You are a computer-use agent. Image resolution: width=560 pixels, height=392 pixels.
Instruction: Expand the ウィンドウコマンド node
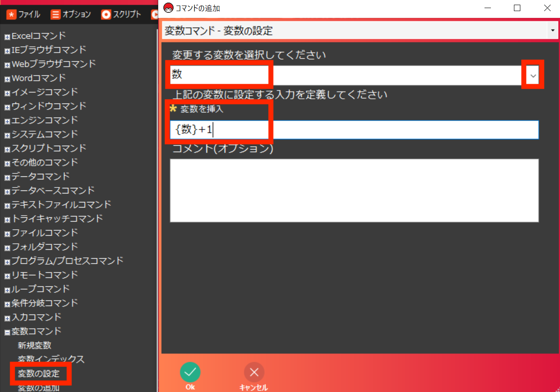coord(7,108)
